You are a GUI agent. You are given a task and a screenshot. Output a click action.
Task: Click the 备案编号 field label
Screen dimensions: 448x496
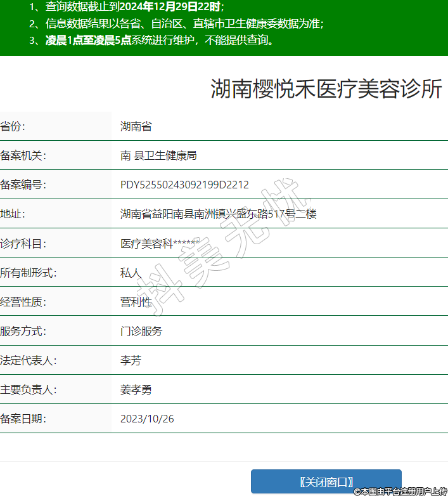(x=23, y=185)
